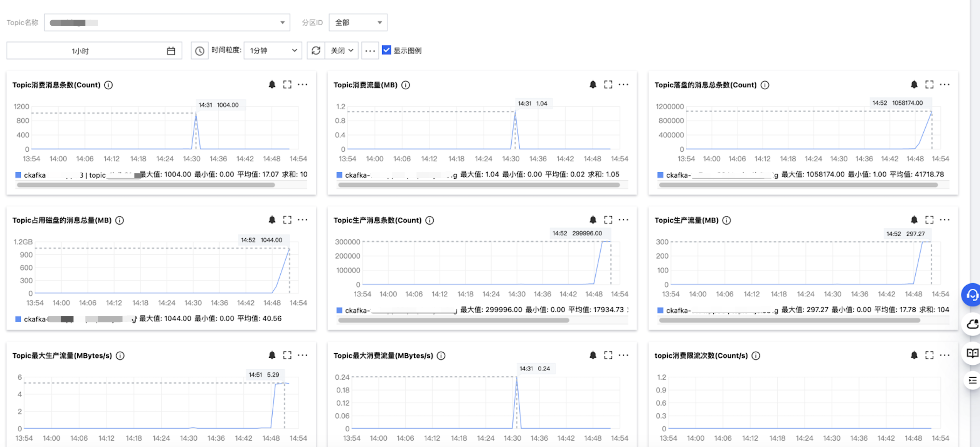The width and height of the screenshot is (980, 447).
Task: Toggle ckafka legend square in Topic消费流量 chart
Action: tap(339, 175)
